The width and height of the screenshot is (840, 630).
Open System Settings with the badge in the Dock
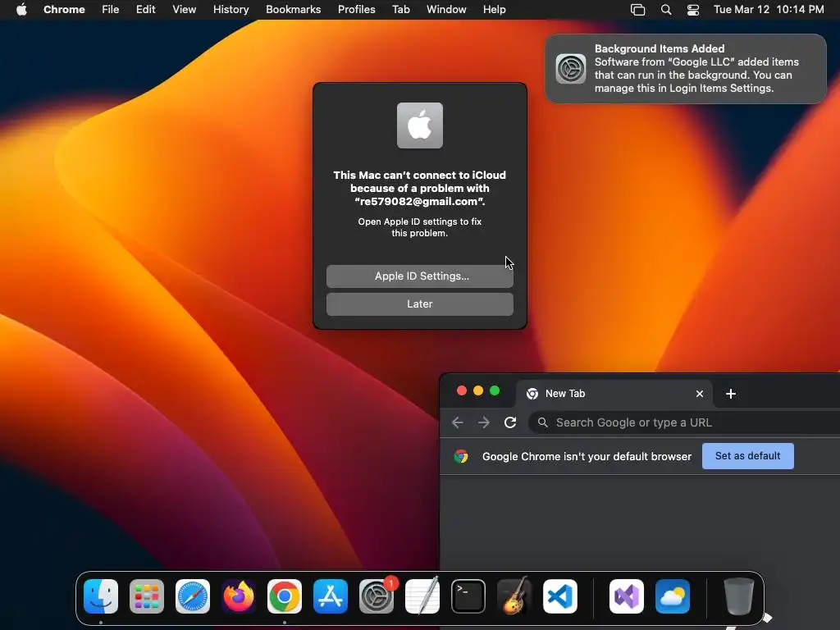[x=377, y=596]
